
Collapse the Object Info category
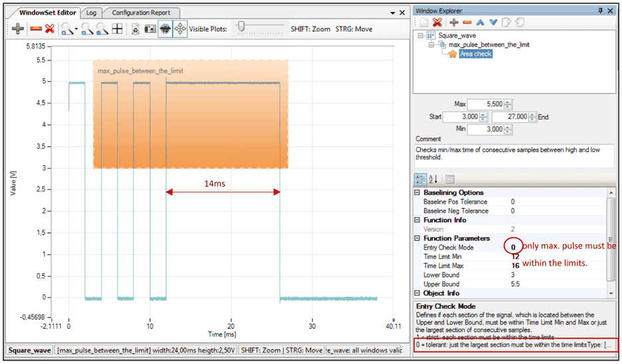tap(417, 294)
